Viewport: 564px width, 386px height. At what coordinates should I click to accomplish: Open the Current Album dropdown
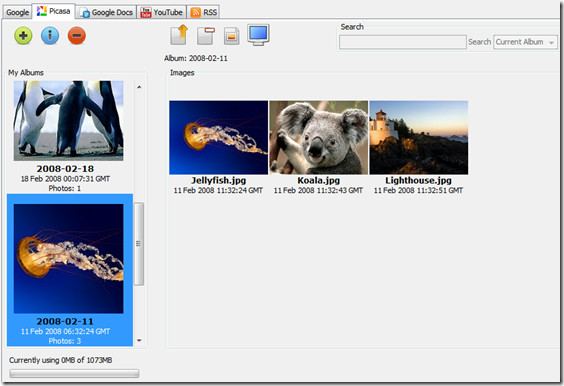[x=526, y=42]
